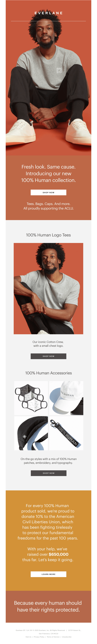Open the Visit Us footer link

tap(28, 637)
